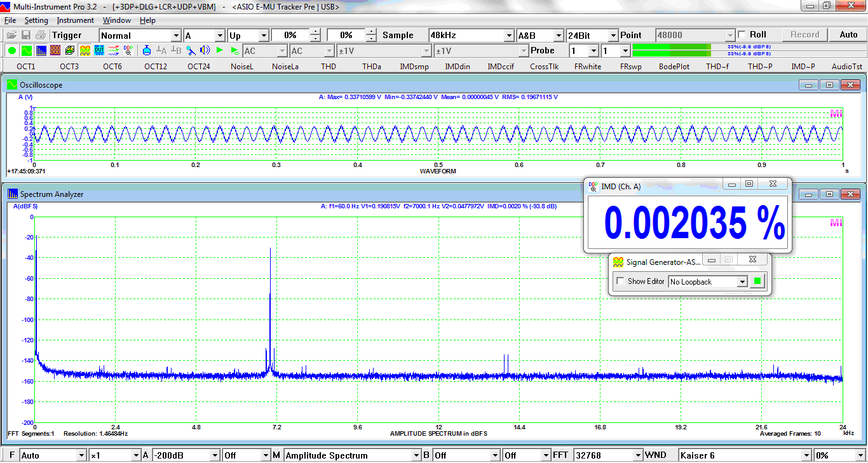Open the trigger mode Normal dropdown
868x463 pixels.
click(x=140, y=36)
